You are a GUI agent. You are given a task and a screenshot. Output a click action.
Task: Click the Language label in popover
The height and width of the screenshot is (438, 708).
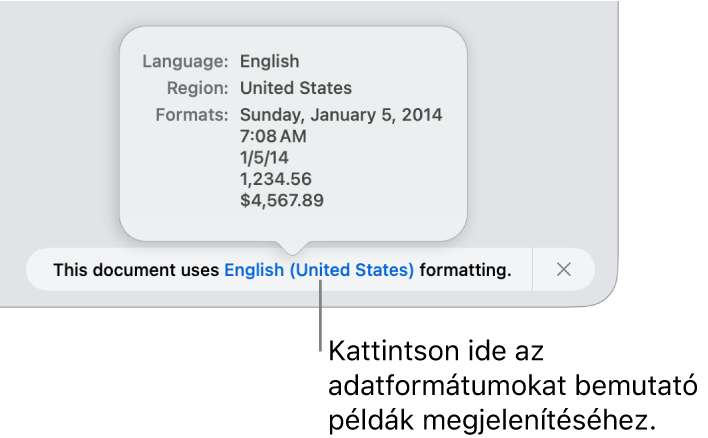(x=185, y=62)
